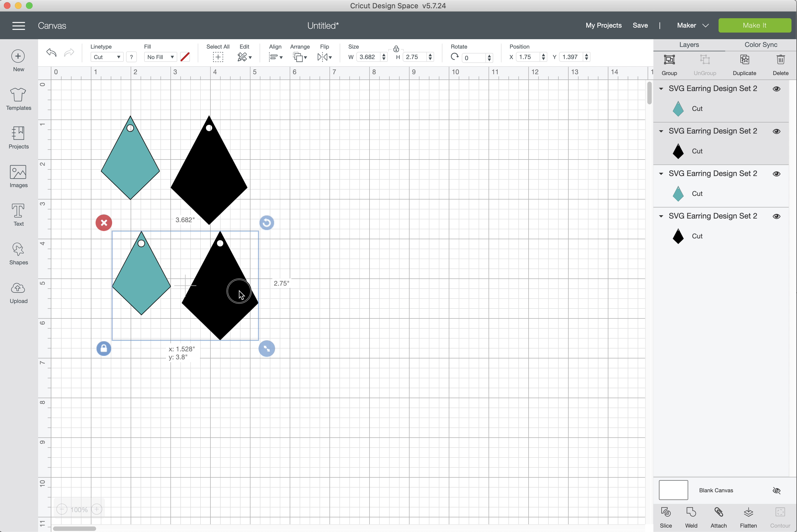Zoom in the canvas with plus button
Screen dimensions: 797x532
(97, 509)
